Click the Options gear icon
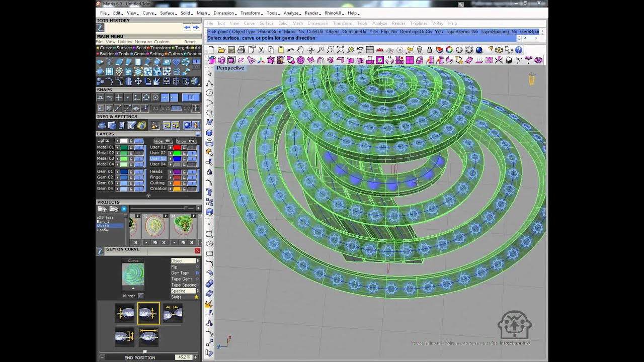Viewport: 644px width, 362px height. point(499,50)
